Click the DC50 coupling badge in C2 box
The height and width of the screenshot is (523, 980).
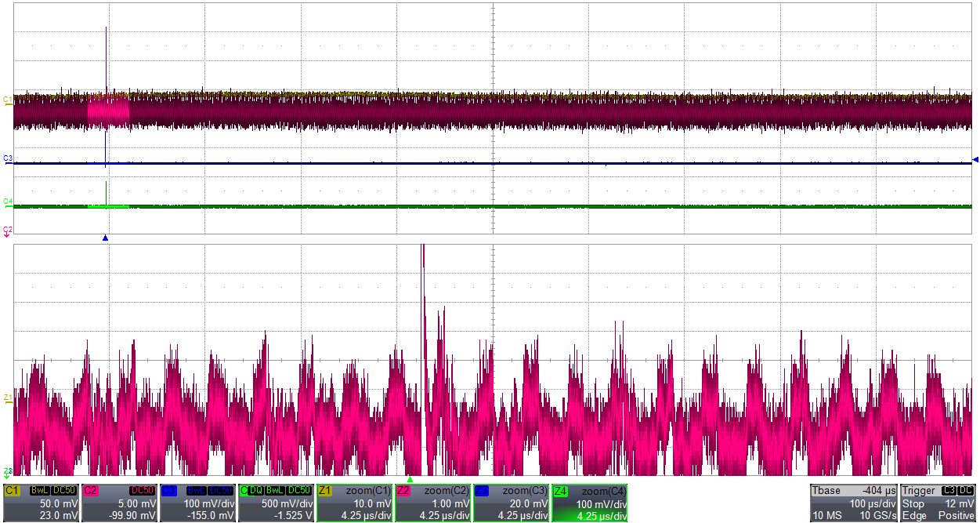point(143,491)
